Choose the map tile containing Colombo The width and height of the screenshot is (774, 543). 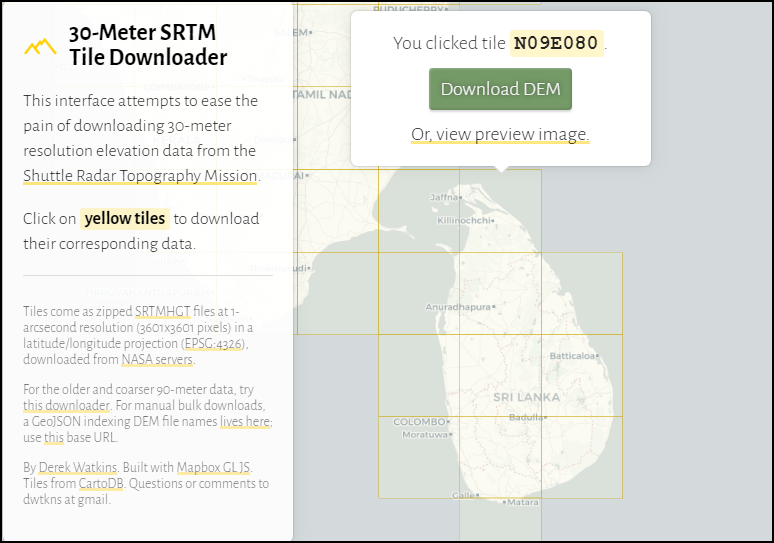pyautogui.click(x=420, y=455)
